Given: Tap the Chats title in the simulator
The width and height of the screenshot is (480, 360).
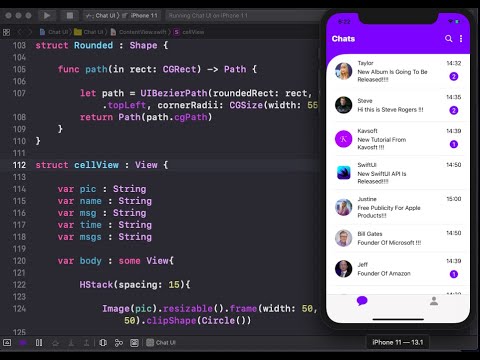Looking at the screenshot, I should [x=343, y=39].
